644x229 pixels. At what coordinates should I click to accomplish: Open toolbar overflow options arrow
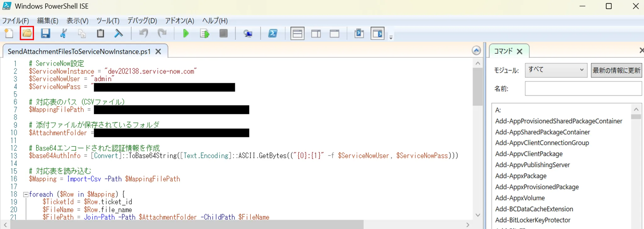[x=391, y=37]
